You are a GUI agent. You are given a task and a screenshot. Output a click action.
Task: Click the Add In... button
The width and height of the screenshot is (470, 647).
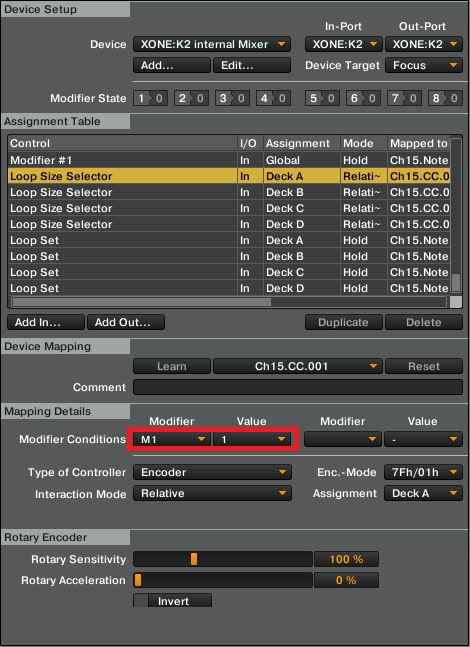46,322
